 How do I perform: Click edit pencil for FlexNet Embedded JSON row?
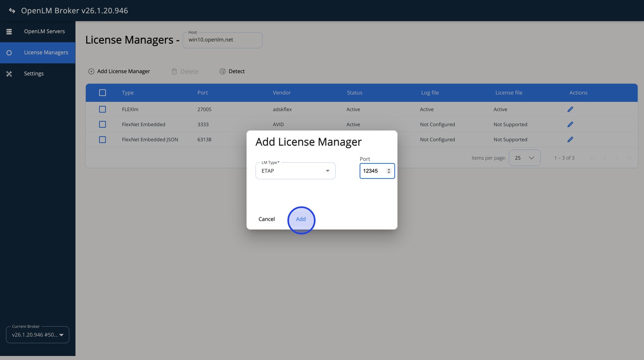pyautogui.click(x=570, y=140)
